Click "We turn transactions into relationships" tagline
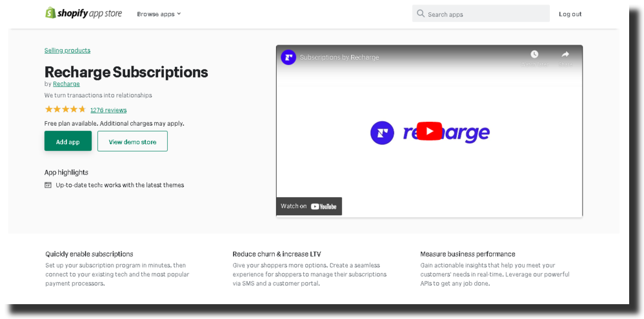The width and height of the screenshot is (644, 319). (x=98, y=95)
